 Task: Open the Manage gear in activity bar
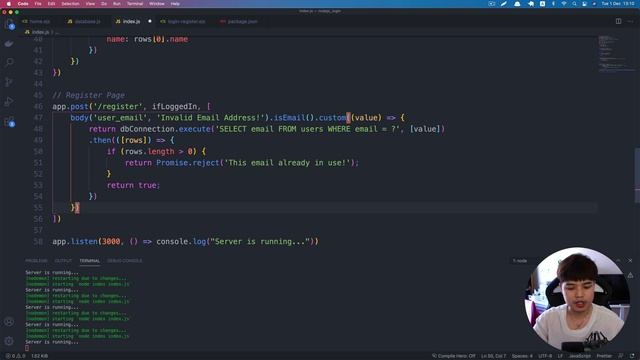9,341
